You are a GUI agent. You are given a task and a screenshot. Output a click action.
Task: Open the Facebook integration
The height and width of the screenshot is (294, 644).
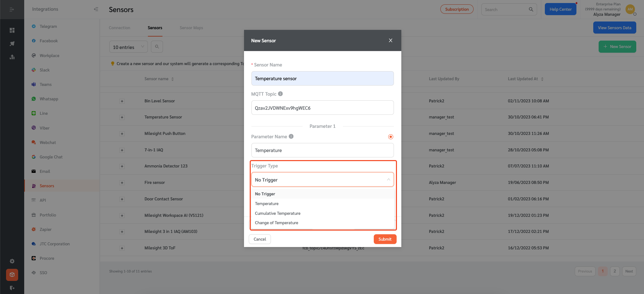[48, 41]
